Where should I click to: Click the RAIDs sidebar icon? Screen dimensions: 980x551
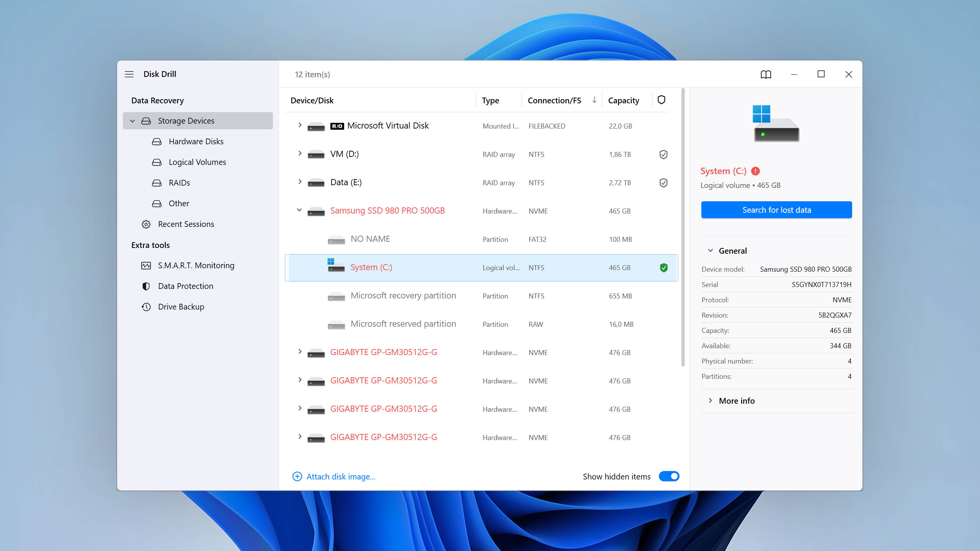[157, 182]
